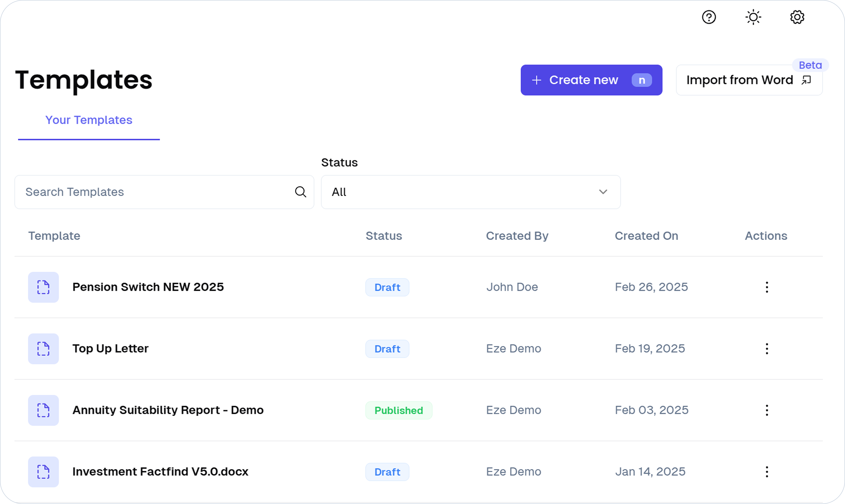
Task: Click the Created By column header
Action: click(x=517, y=236)
